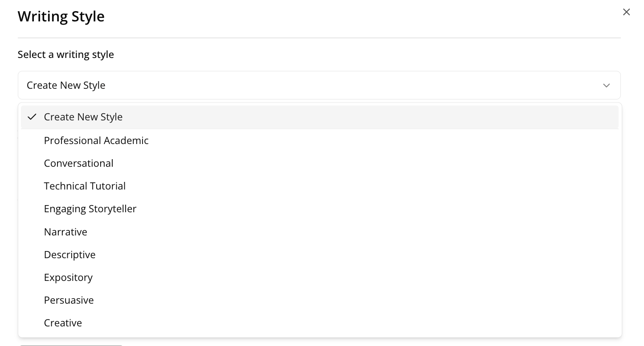644x346 pixels.
Task: Close the Writing Style dialog
Action: pos(626,12)
